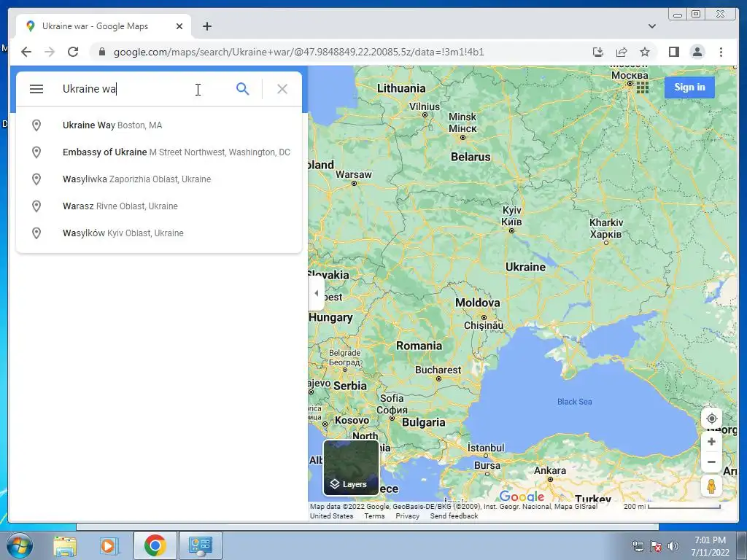Reload the page with refresh icon
747x560 pixels.
click(x=73, y=52)
